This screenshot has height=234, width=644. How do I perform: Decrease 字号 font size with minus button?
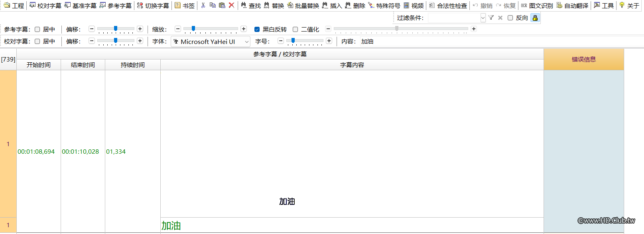281,41
